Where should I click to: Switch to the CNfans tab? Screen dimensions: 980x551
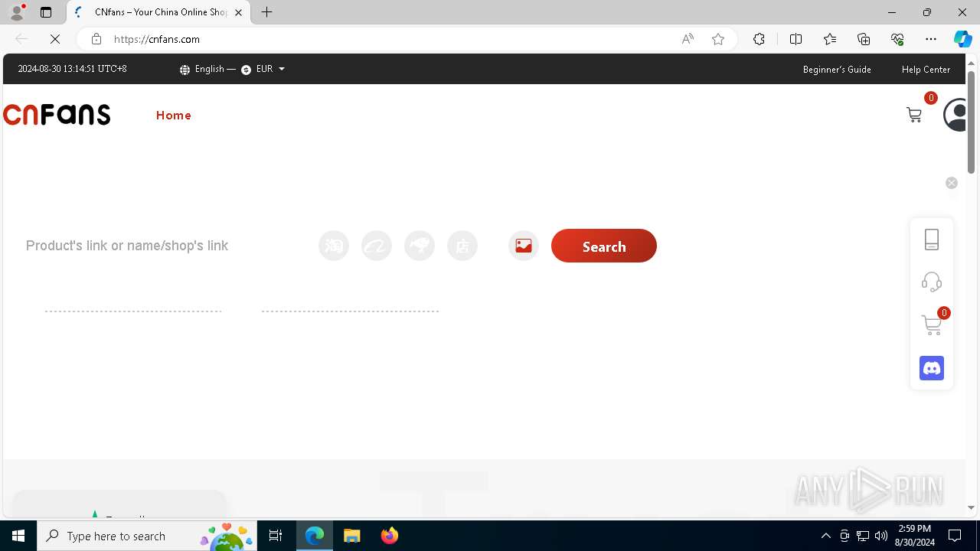(x=158, y=12)
